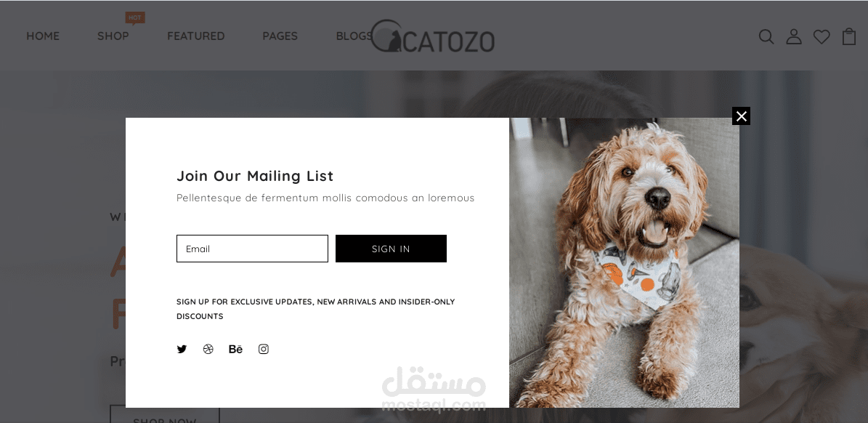Visit the Dribbble icon link

208,349
